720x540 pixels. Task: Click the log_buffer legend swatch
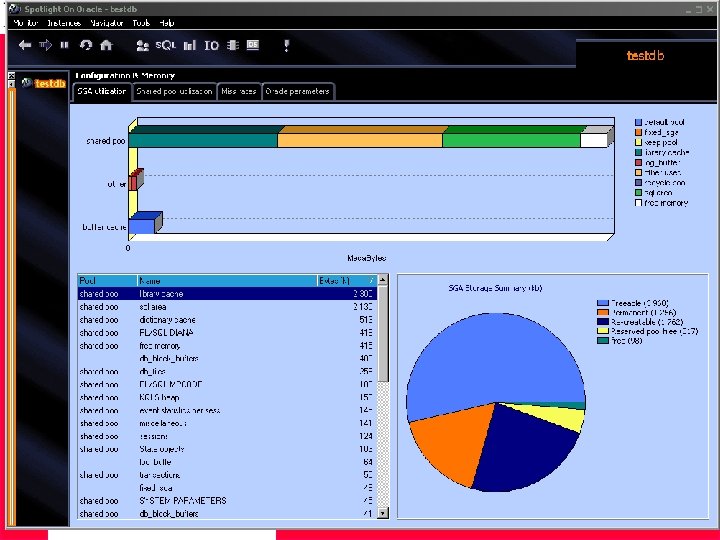pos(638,163)
